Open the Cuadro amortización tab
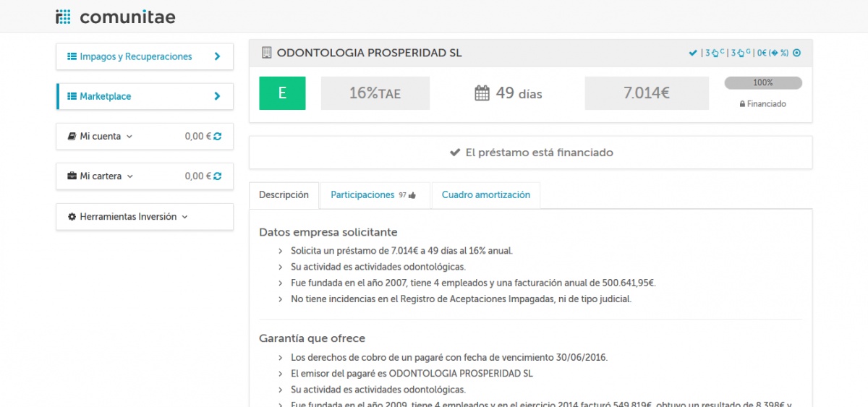 [x=485, y=195]
